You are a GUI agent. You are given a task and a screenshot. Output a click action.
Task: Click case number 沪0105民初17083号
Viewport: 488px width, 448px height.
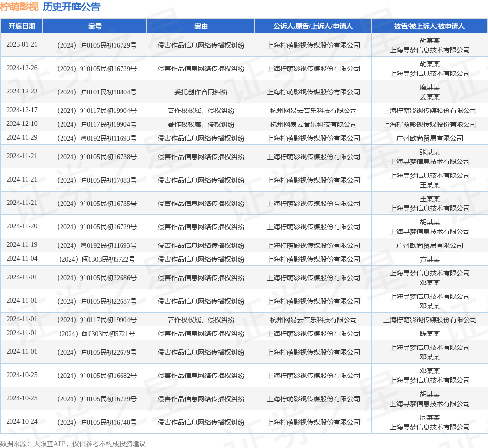pyautogui.click(x=97, y=180)
